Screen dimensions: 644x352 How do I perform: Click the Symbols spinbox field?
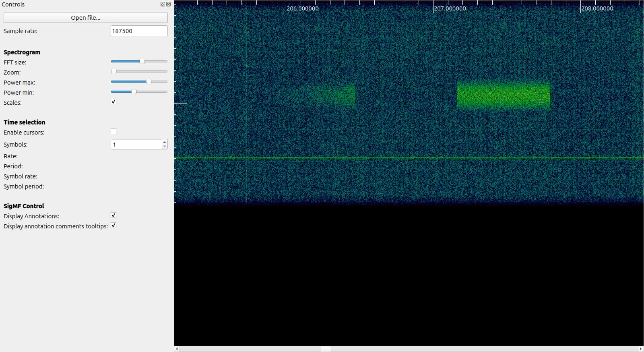click(x=136, y=144)
